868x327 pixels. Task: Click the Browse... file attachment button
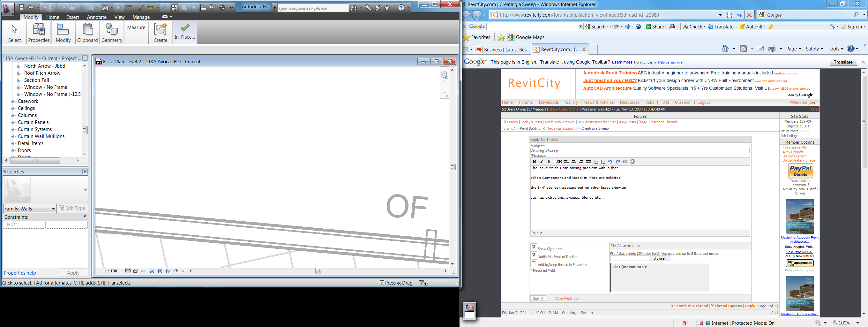pos(660,259)
